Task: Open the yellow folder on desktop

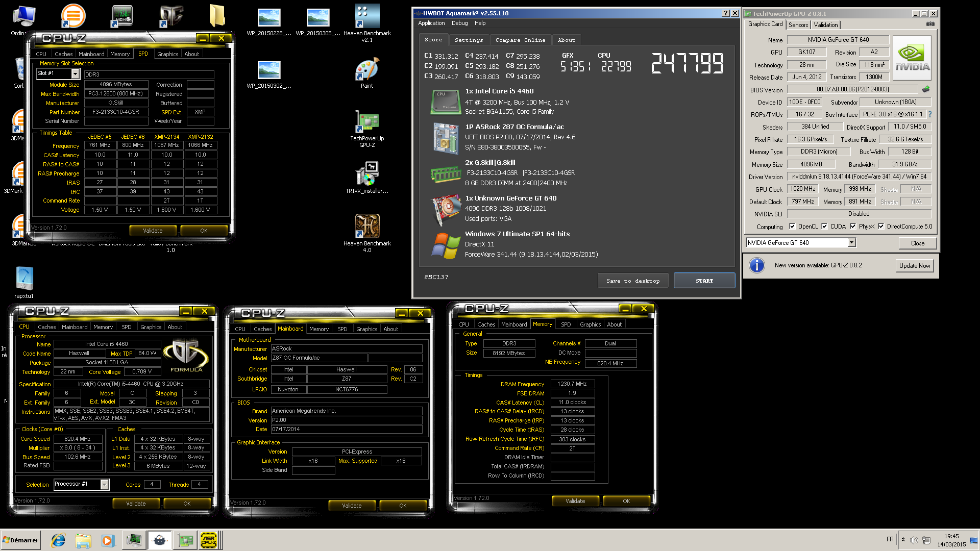Action: 217,16
